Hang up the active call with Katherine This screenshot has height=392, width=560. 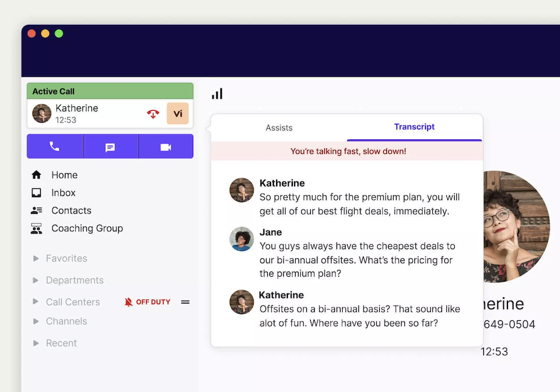pos(153,114)
